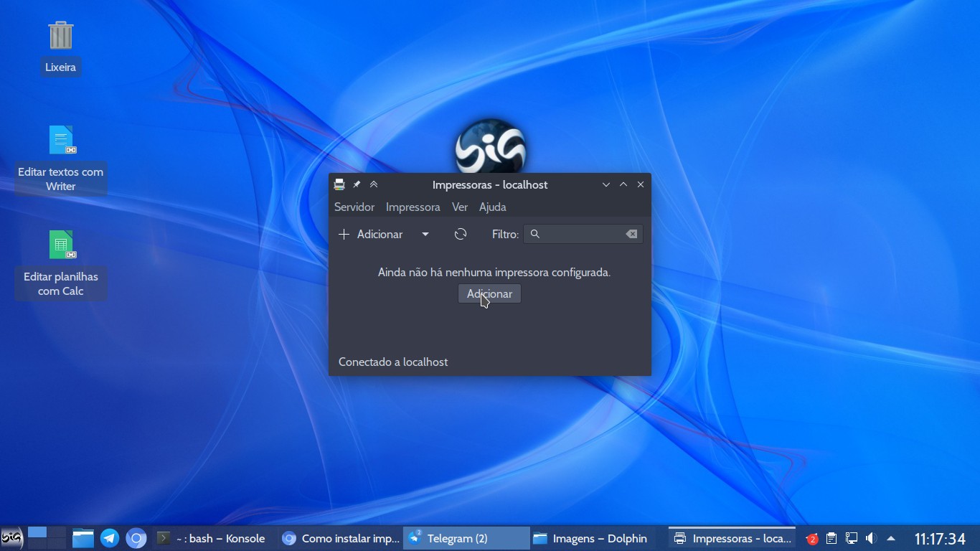Click the Filtro: label
The height and width of the screenshot is (551, 980).
(505, 234)
